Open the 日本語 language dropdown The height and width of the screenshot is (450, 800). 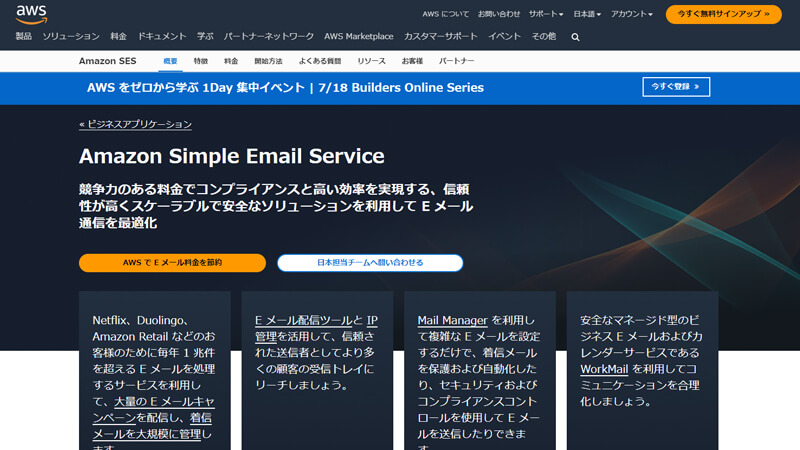coord(587,14)
